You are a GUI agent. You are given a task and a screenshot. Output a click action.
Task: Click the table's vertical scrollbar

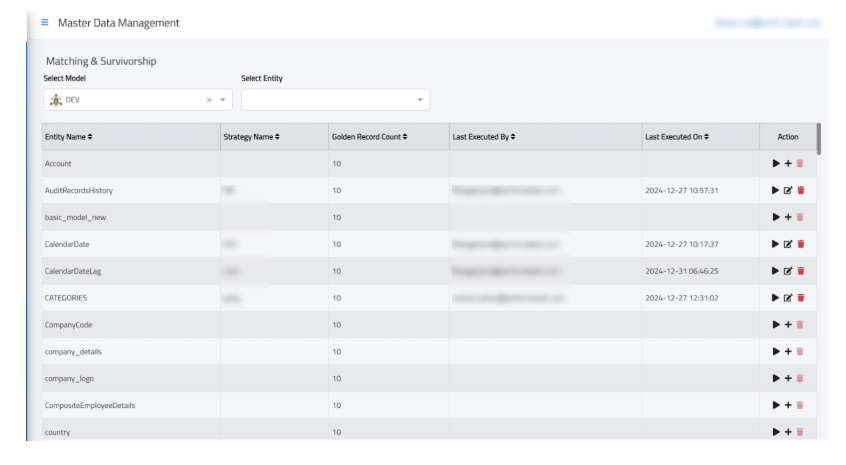click(819, 138)
